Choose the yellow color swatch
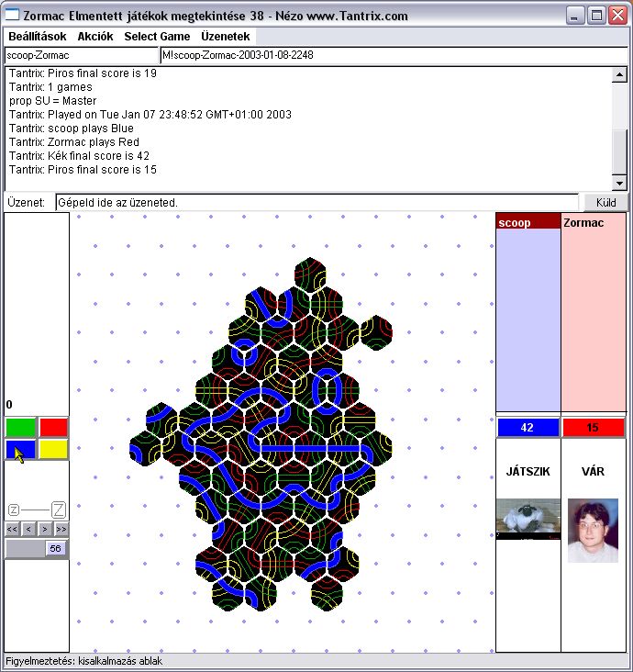 pos(53,450)
